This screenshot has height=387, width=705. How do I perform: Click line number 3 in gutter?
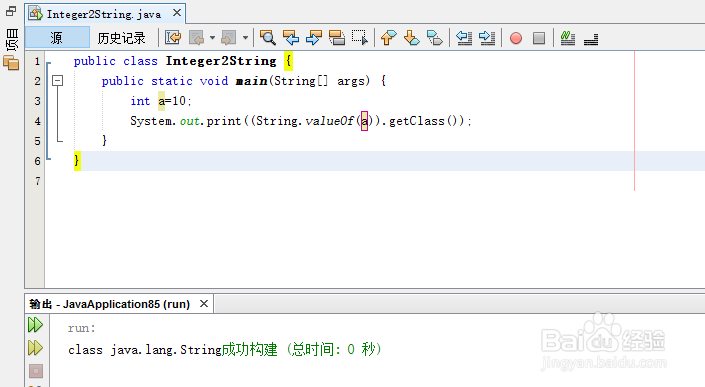coord(37,101)
